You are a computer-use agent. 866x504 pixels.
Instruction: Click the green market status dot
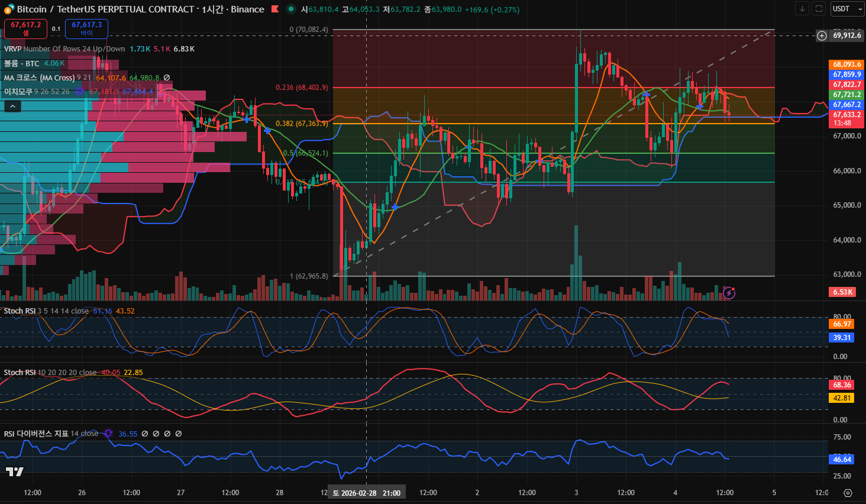click(290, 9)
